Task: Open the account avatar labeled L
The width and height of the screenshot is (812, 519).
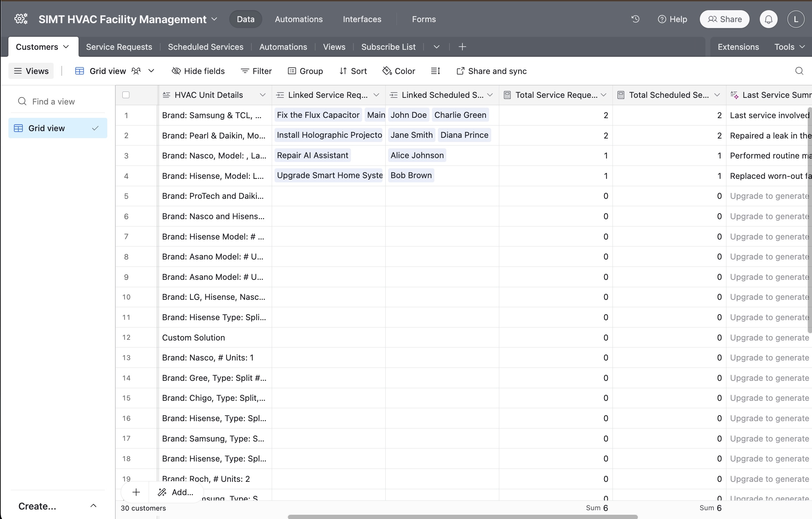Action: 796,19
